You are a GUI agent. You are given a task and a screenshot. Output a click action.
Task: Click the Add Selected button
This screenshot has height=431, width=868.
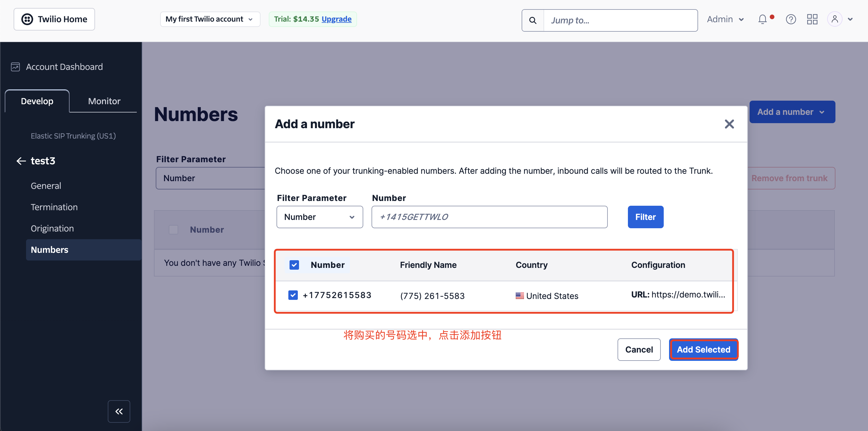pos(703,350)
